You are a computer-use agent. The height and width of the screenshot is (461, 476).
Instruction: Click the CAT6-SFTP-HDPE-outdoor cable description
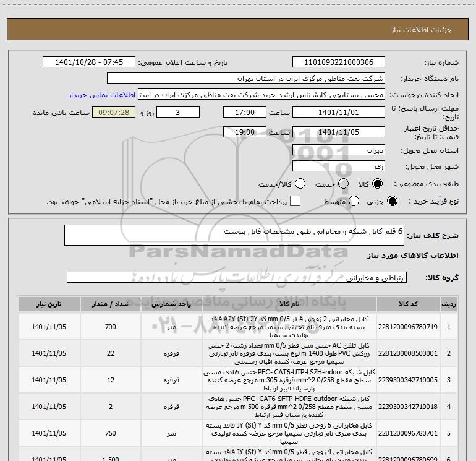289,407
